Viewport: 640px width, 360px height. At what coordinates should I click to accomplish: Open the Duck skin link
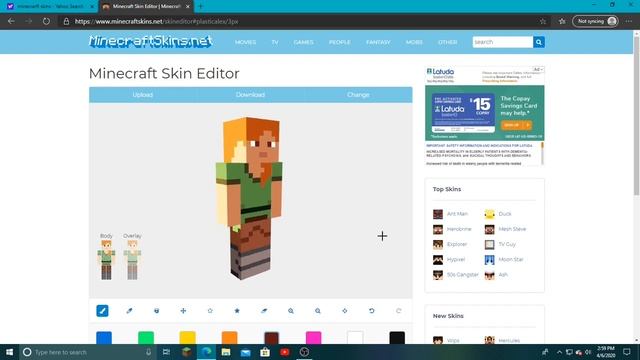click(x=504, y=214)
